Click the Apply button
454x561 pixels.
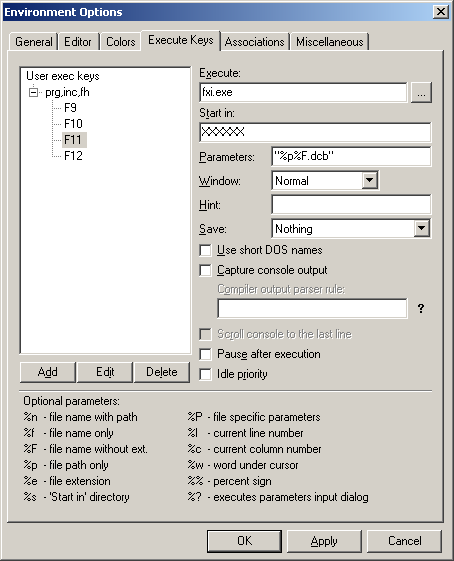click(x=324, y=541)
